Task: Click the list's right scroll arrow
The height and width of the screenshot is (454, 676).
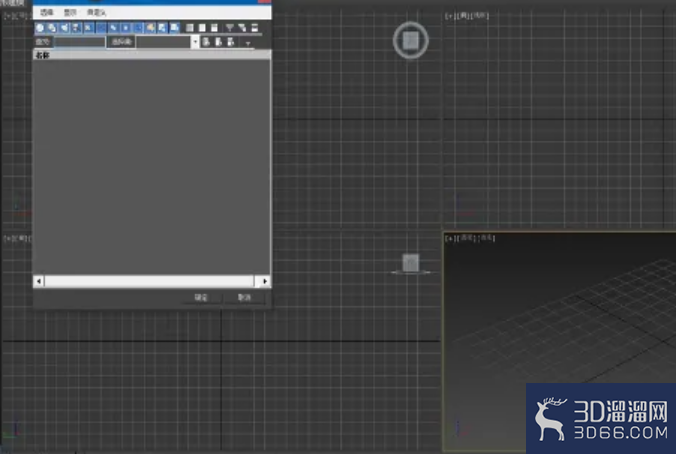Action: click(x=265, y=281)
